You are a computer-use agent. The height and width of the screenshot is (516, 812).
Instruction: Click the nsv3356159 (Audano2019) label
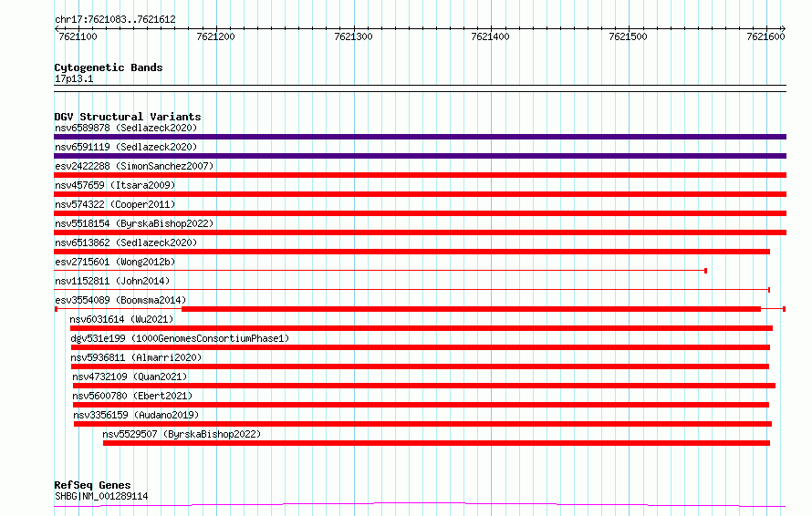pyautogui.click(x=136, y=415)
